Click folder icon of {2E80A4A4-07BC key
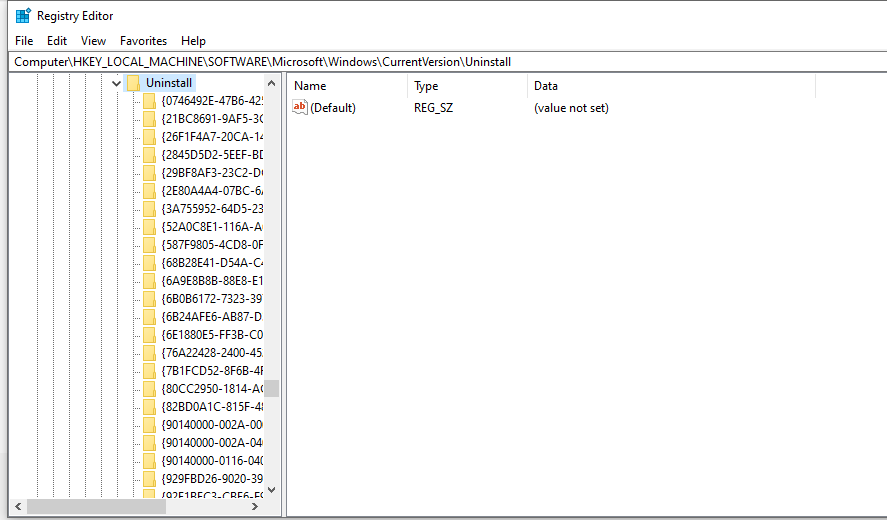Image resolution: width=887 pixels, height=520 pixels. coord(149,191)
